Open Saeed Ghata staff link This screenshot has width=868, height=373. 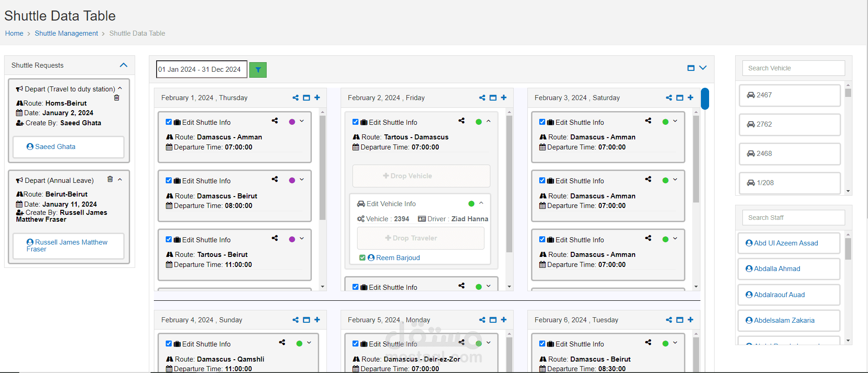[x=51, y=147]
